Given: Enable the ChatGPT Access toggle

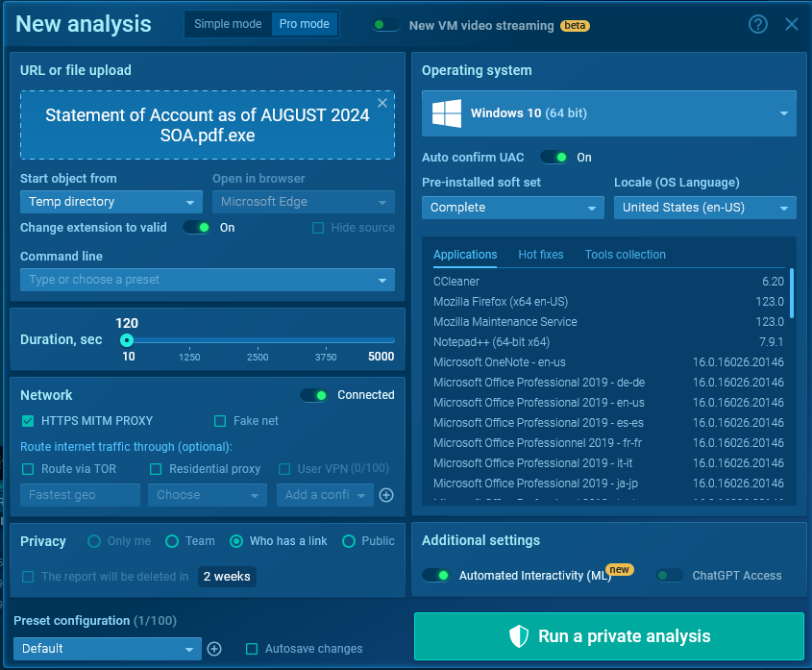Looking at the screenshot, I should click(670, 576).
